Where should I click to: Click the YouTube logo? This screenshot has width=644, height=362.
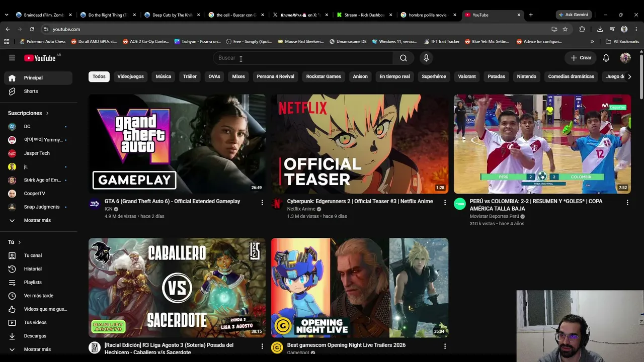40,58
